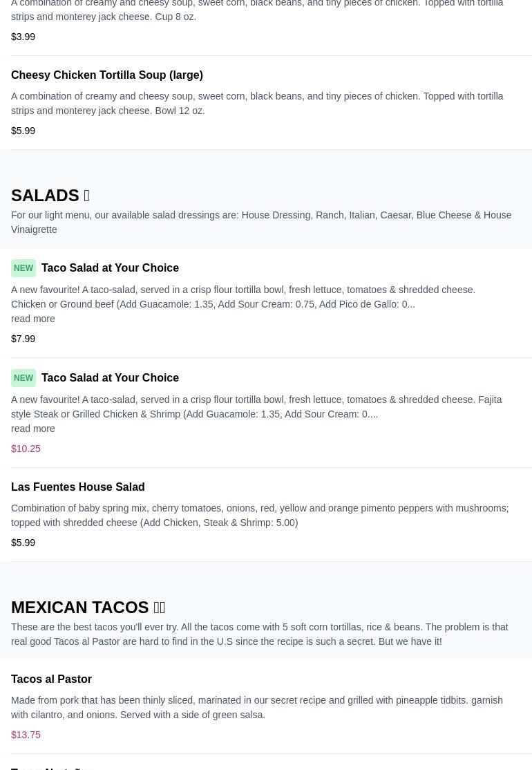Click the $5.99 large soup price
532x770 pixels.
(x=23, y=131)
